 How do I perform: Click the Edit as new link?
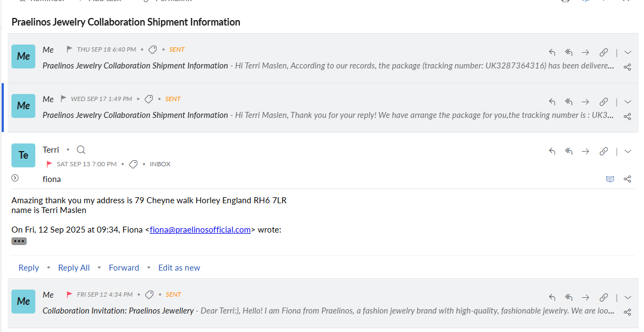(x=179, y=267)
